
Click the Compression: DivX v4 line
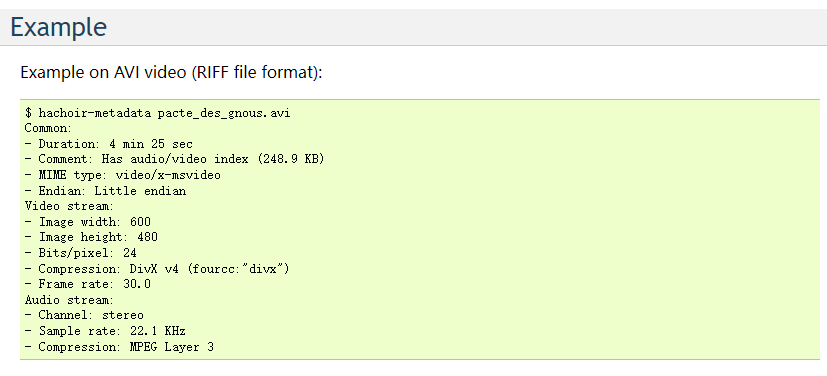[x=157, y=269]
